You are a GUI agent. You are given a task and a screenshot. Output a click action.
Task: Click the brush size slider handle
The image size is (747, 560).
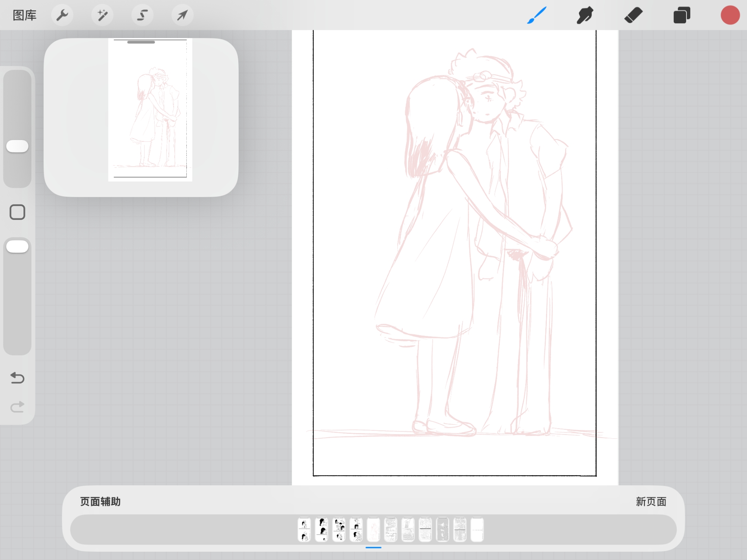click(17, 146)
